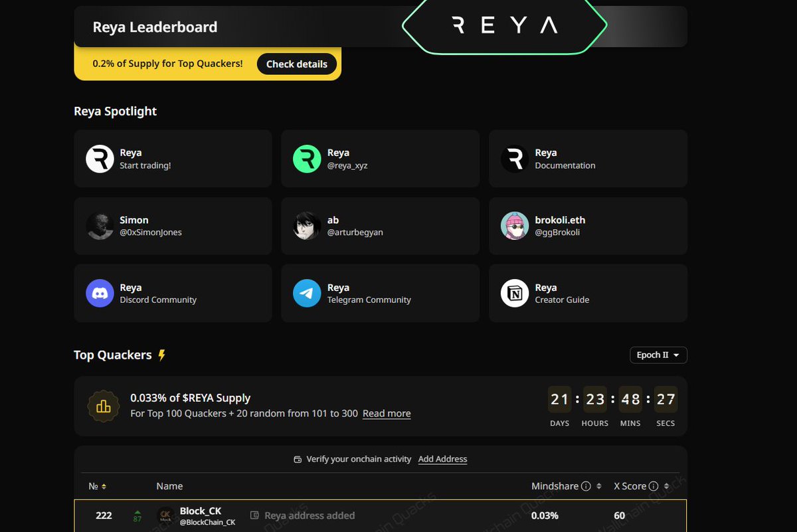Click the Reya Start trading logo icon
The height and width of the screenshot is (532, 797).
tap(100, 159)
